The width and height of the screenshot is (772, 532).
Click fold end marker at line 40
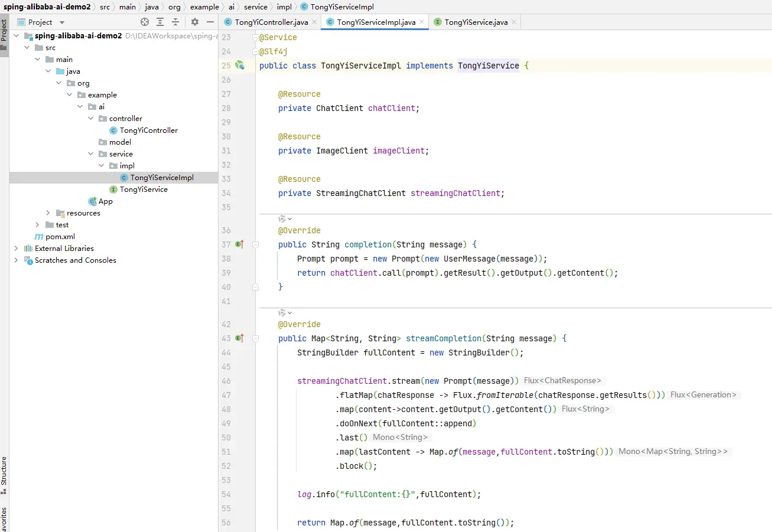[255, 287]
